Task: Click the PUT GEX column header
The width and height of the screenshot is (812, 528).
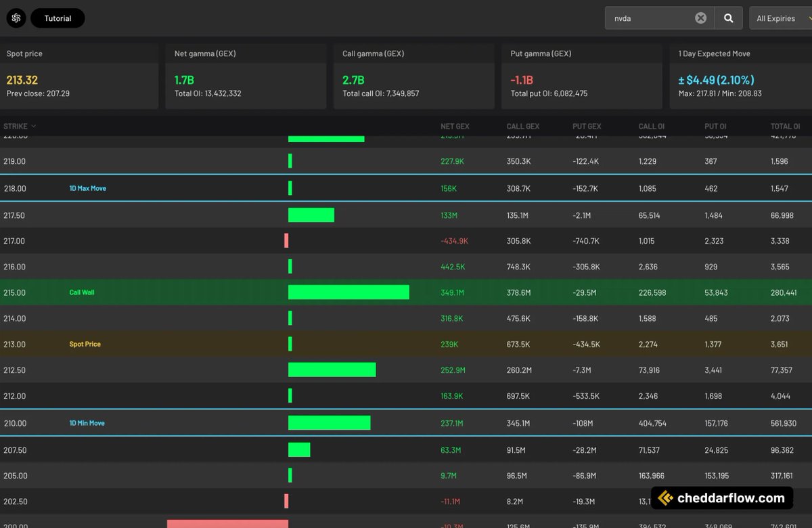Action: [587, 126]
